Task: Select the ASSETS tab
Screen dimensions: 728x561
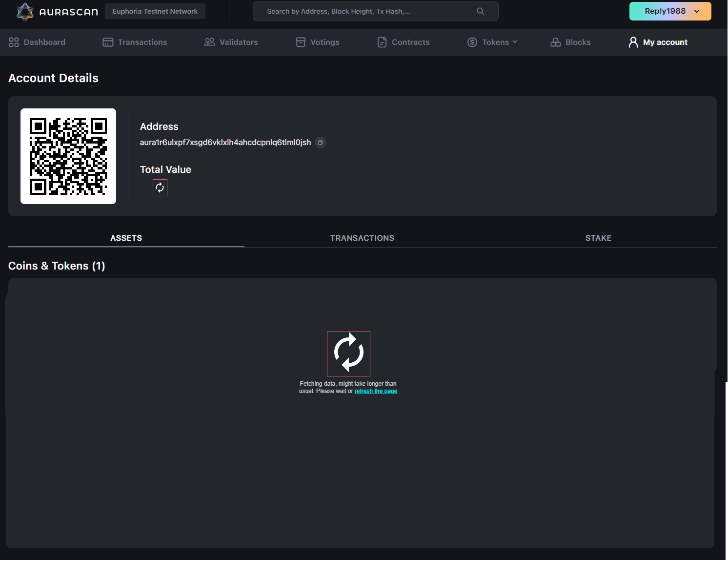Action: 126,238
